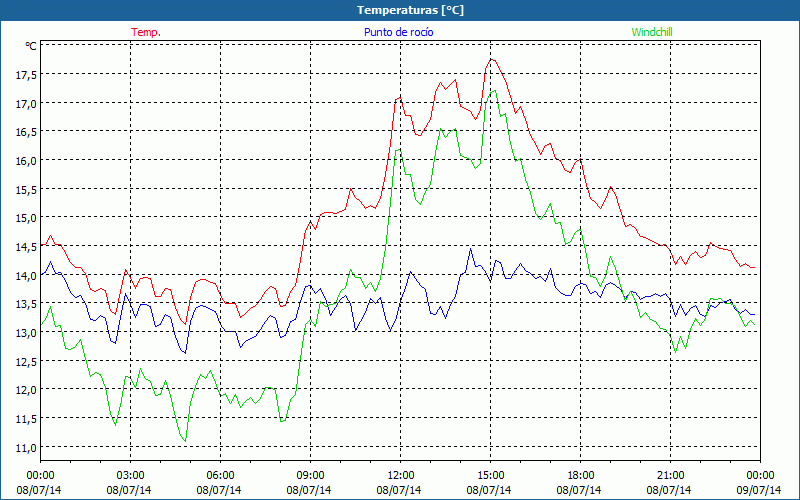This screenshot has height=500, width=800.
Task: Click the 15:00 time axis label
Action: [490, 475]
